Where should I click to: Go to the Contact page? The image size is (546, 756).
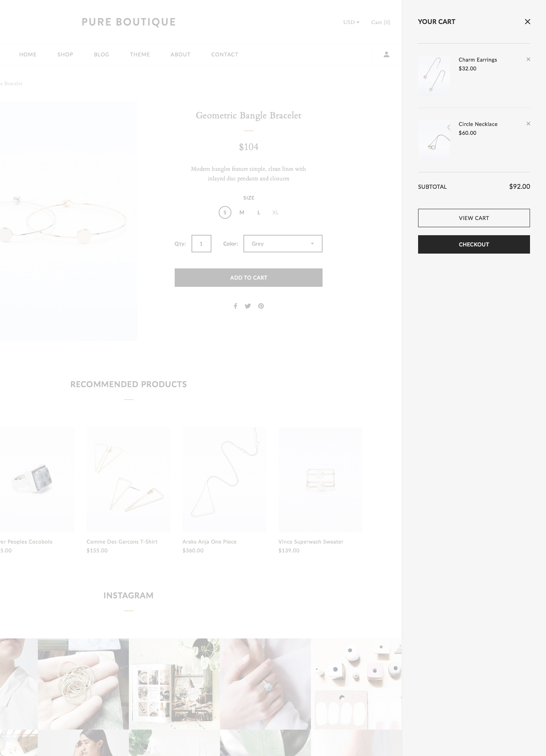225,54
